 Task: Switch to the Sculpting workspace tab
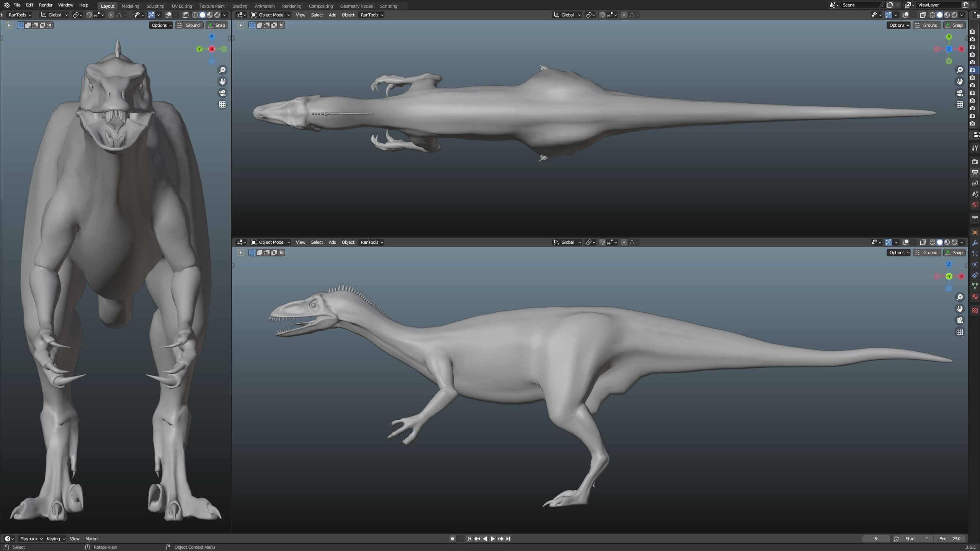click(155, 6)
